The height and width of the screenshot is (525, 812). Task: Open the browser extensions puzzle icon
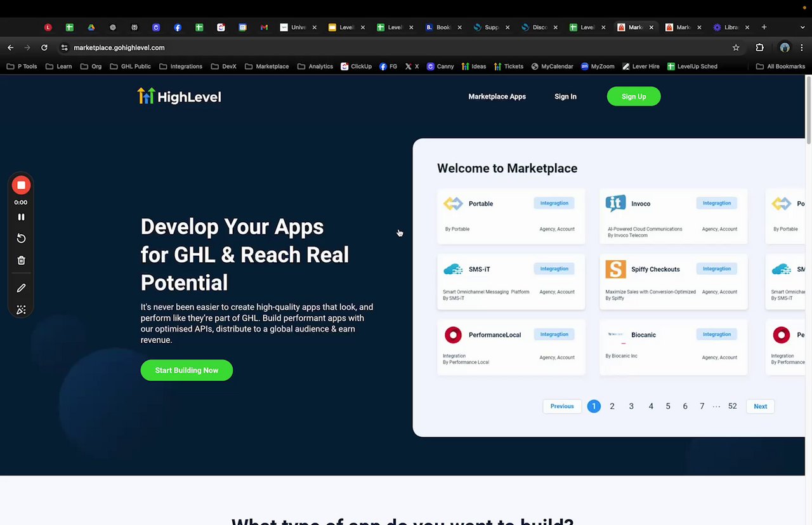759,48
